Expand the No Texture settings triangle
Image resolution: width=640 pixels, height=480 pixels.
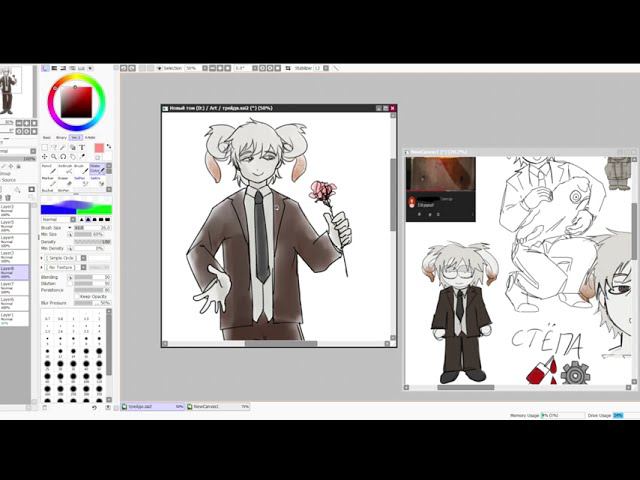(x=42, y=267)
